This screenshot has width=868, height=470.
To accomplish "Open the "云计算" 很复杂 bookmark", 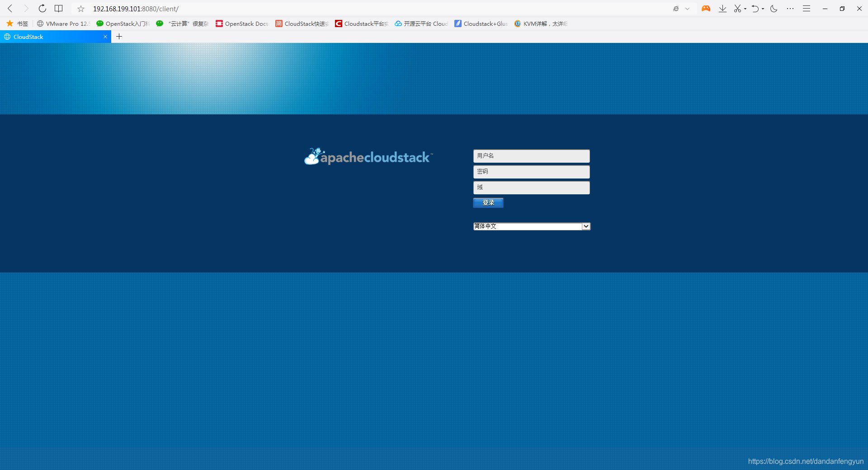I will 182,23.
